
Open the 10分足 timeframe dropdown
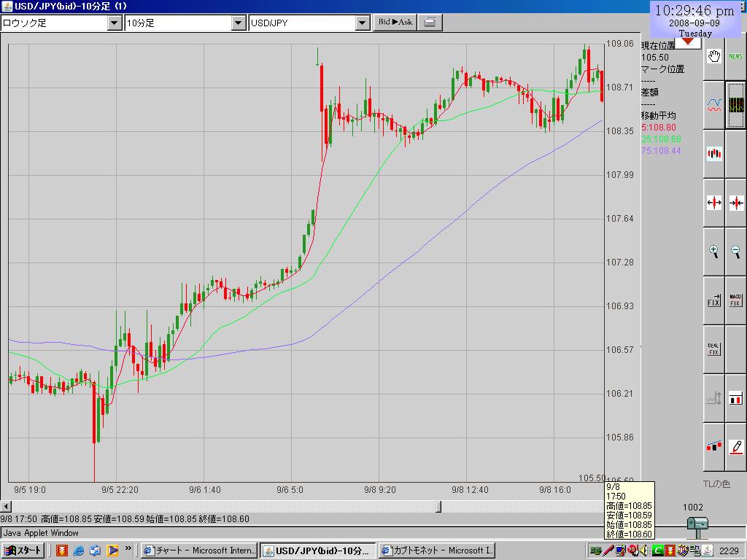[x=239, y=23]
